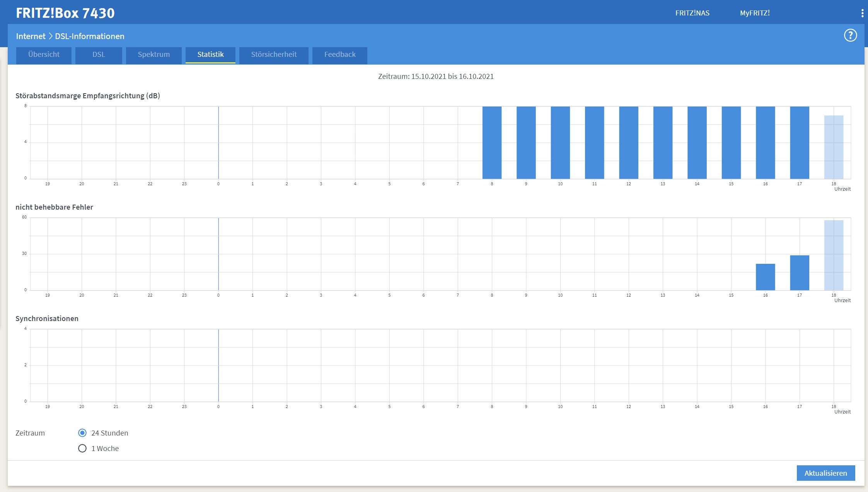Open the three-dot options menu
This screenshot has height=492, width=868.
click(x=862, y=14)
